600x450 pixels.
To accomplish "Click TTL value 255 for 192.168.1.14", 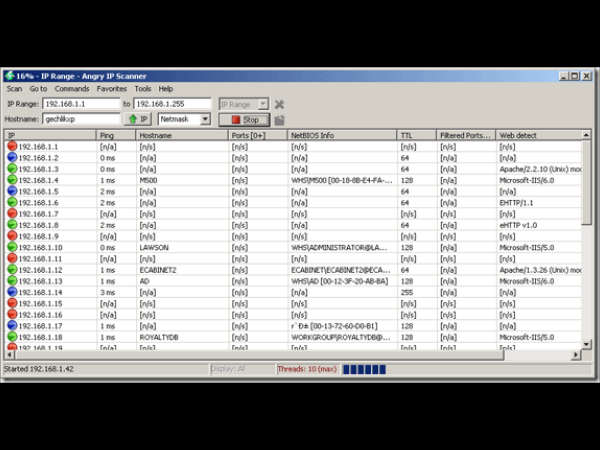I will pos(407,292).
